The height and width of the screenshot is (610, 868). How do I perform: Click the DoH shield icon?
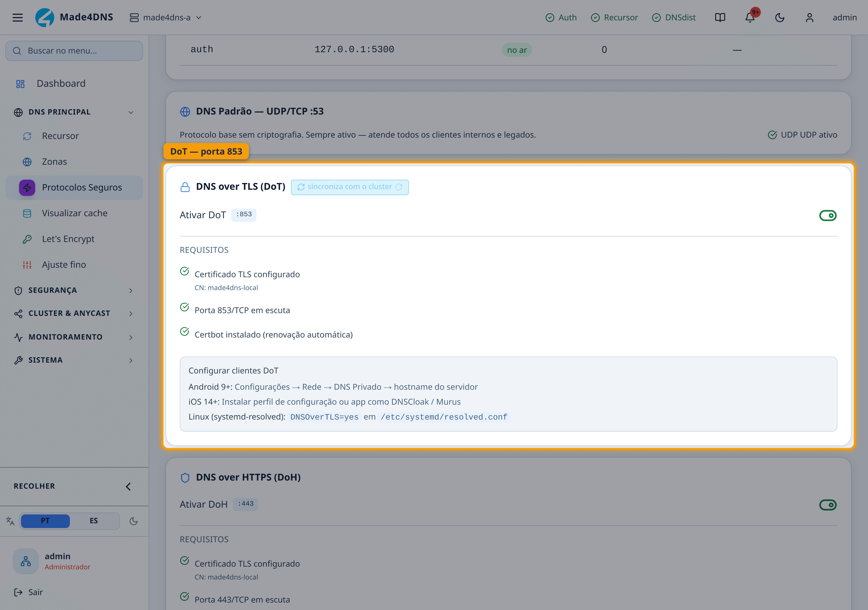coord(185,478)
